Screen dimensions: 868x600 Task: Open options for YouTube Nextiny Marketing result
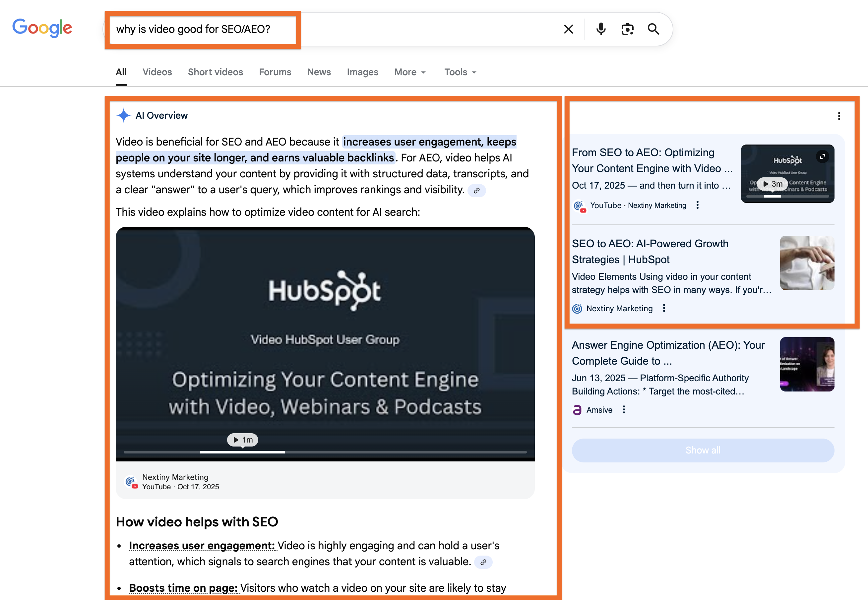coord(697,205)
